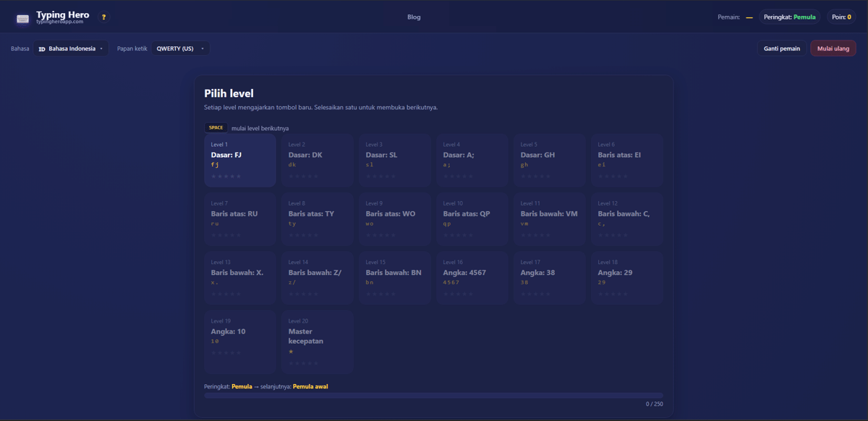Click the Typing Hero keyboard logo icon
The width and height of the screenshot is (868, 421).
pyautogui.click(x=22, y=19)
